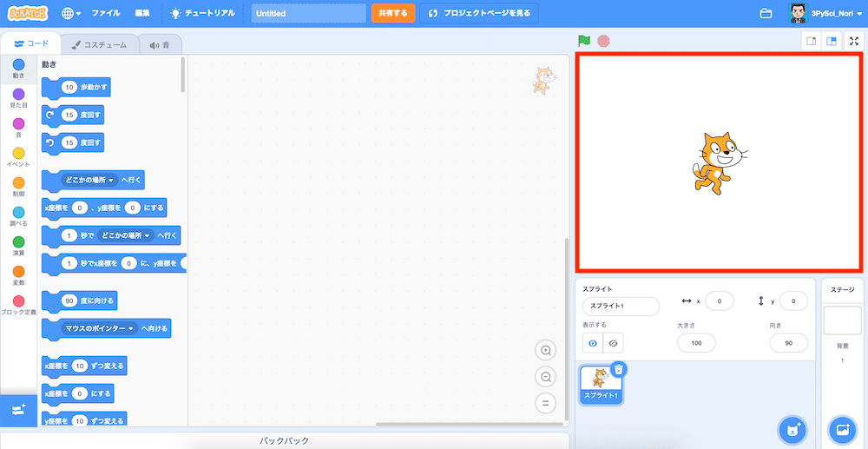The height and width of the screenshot is (449, 868).
Task: Click the 共有する button
Action: [393, 13]
